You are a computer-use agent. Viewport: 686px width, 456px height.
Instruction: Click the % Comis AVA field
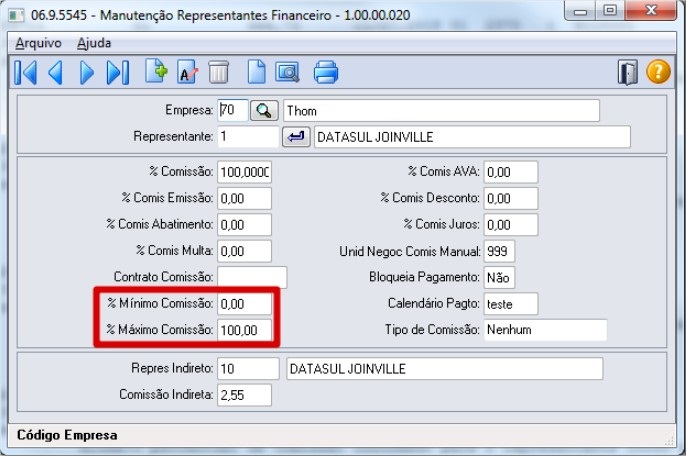coord(511,172)
